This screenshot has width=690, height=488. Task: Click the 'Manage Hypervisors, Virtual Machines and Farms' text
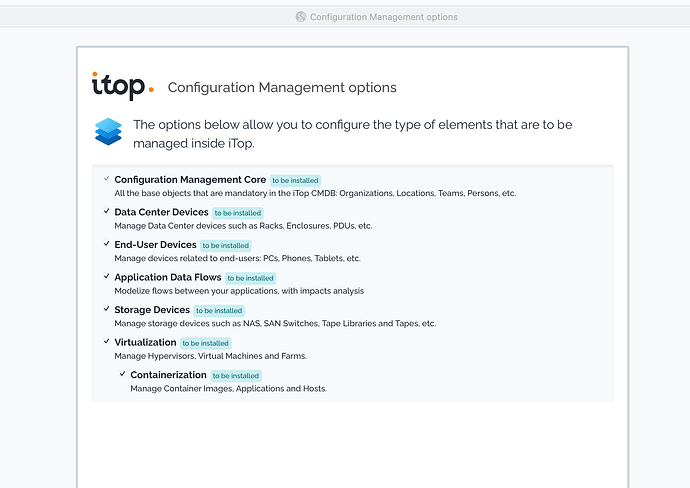pyautogui.click(x=211, y=356)
